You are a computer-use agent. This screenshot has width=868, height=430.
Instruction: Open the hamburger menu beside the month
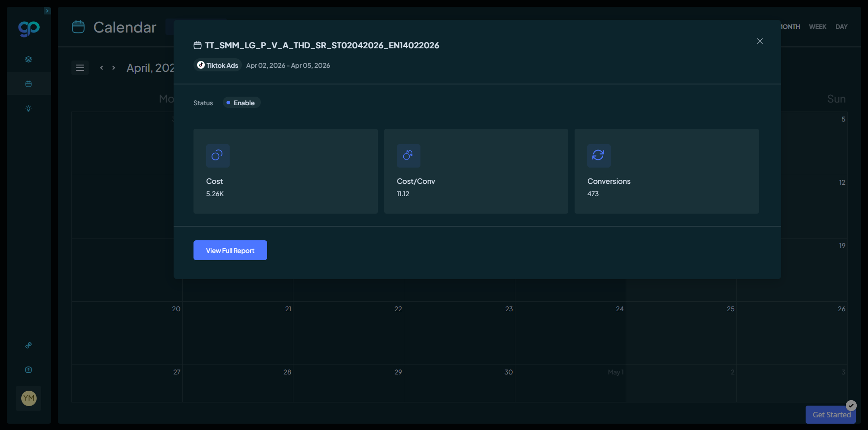(80, 68)
